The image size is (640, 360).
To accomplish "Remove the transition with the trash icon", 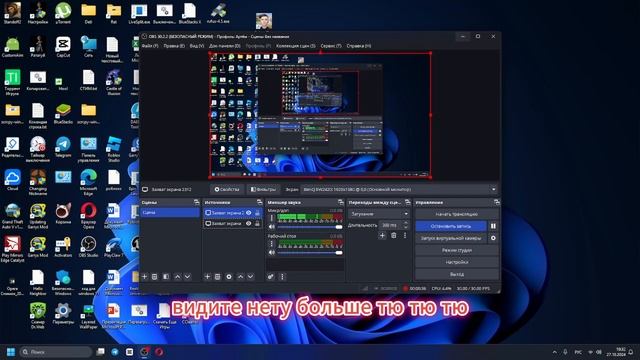I will 393,235.
